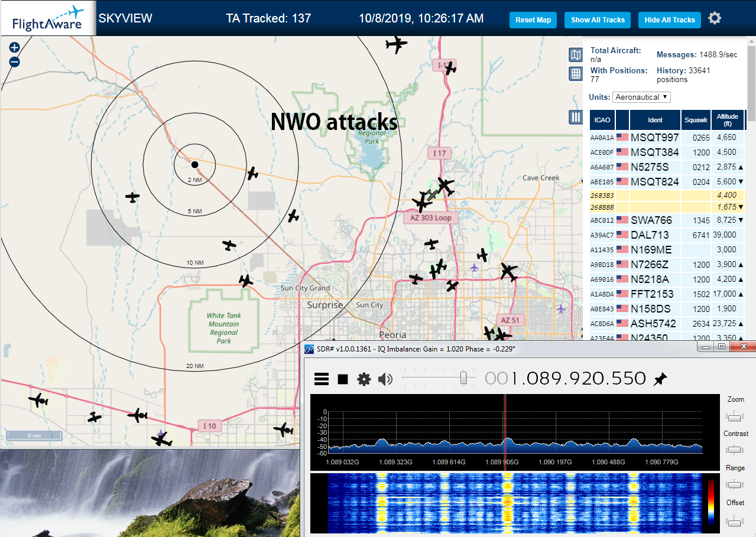This screenshot has height=537, width=756.
Task: Click the SDR# Contrast slider
Action: tap(735, 450)
